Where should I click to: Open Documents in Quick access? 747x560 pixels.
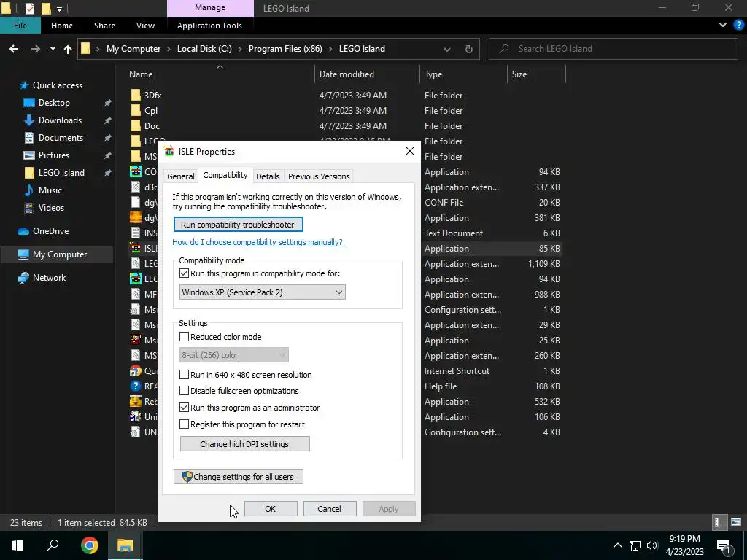click(x=61, y=138)
